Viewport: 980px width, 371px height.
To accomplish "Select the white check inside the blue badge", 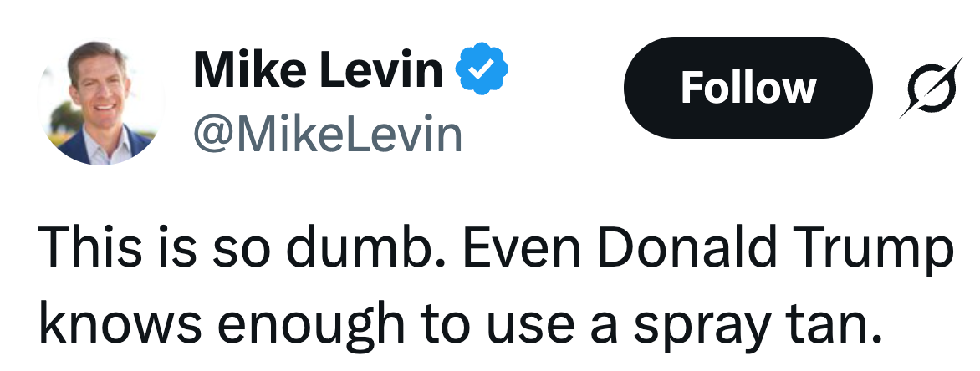I will tap(482, 69).
